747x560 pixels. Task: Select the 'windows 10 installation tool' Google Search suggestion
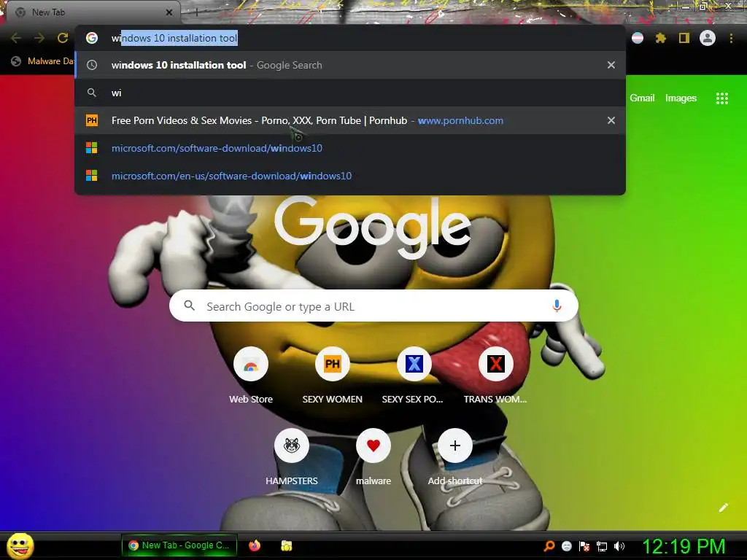350,65
